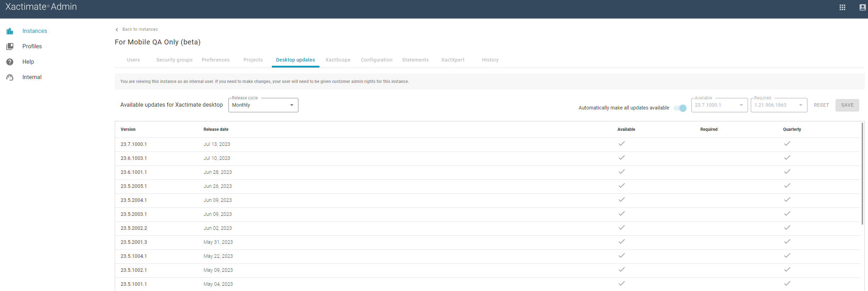Click the Help question mark icon
This screenshot has width=868, height=291.
(10, 62)
